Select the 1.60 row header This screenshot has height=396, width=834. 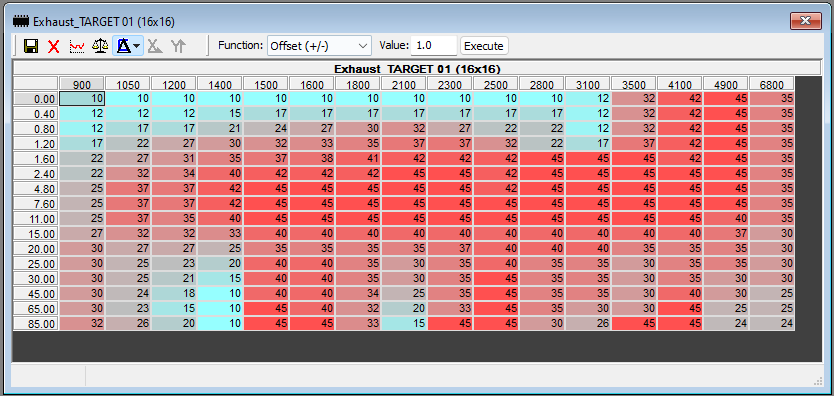36,158
